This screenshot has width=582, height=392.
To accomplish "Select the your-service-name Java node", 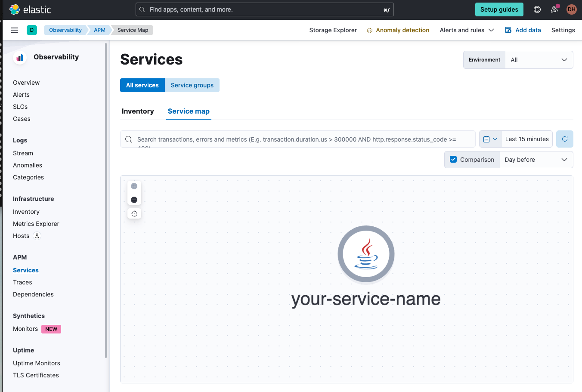I will [366, 254].
